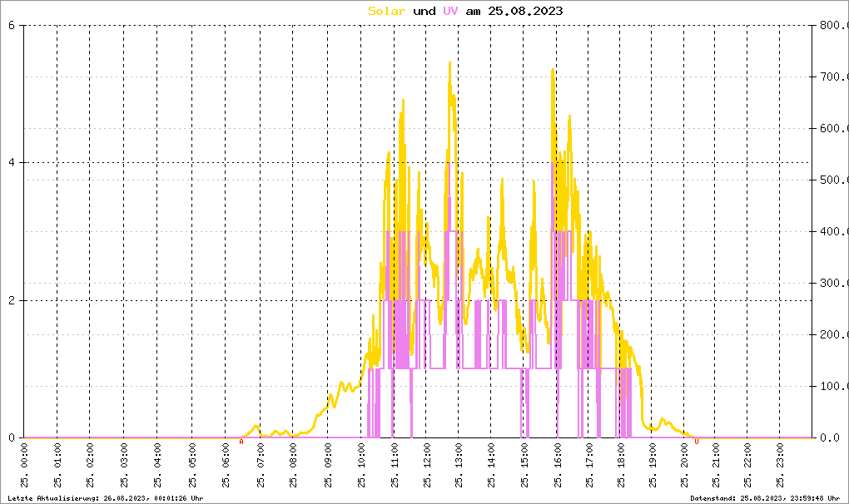Select time label "25. 23:00"
This screenshot has height=504, width=849.
[780, 466]
